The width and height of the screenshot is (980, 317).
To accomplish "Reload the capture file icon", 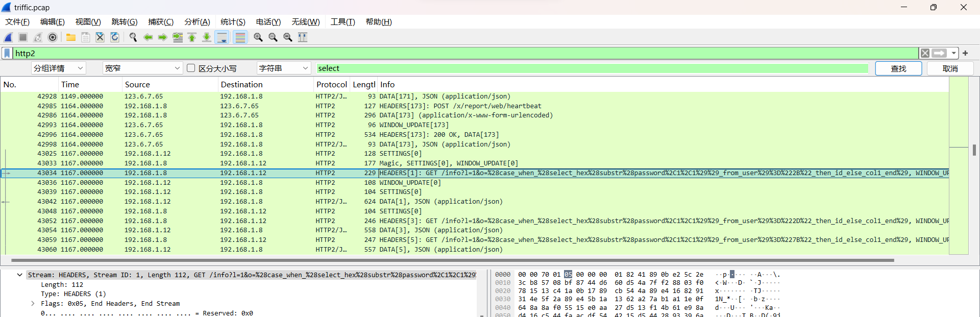I will tap(115, 37).
